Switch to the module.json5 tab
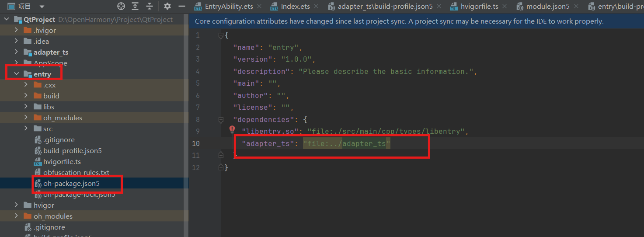The width and height of the screenshot is (644, 237). click(547, 7)
